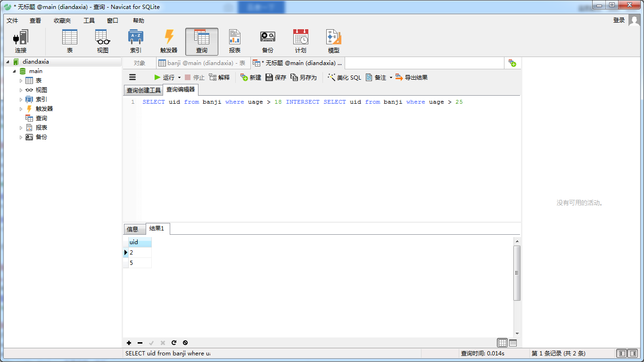Open the 报表 reports section

(235, 41)
